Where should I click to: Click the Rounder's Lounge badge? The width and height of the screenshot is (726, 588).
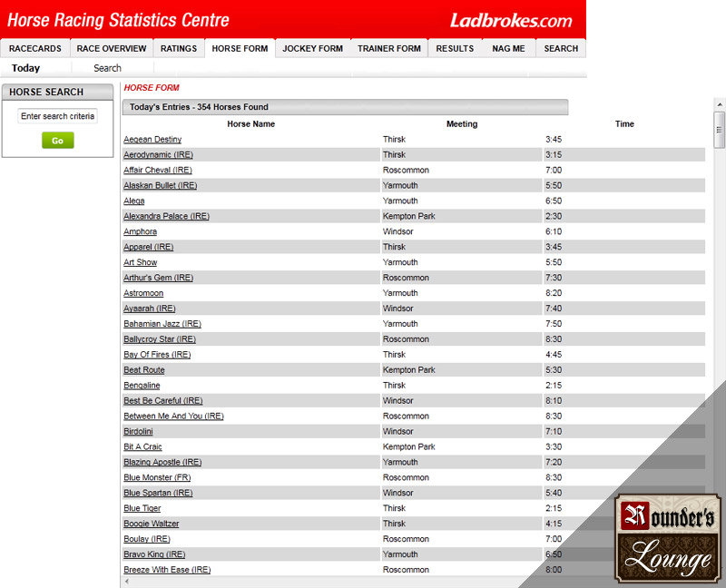[668, 538]
